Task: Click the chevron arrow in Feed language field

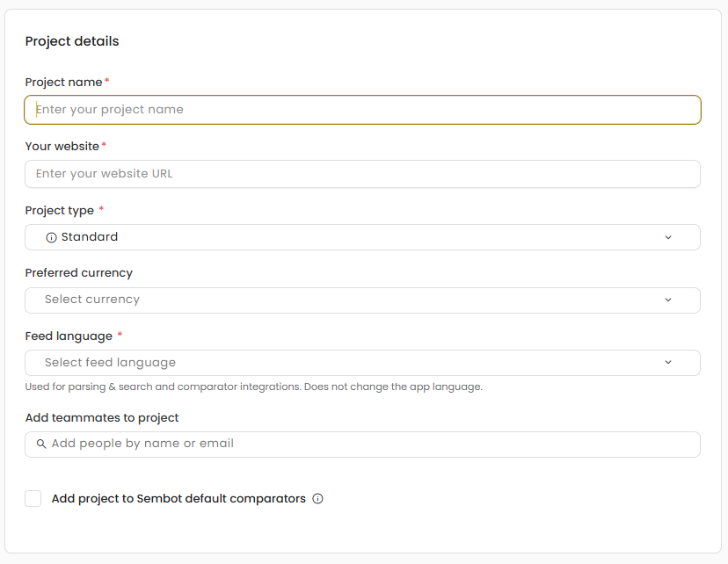Action: pos(668,363)
